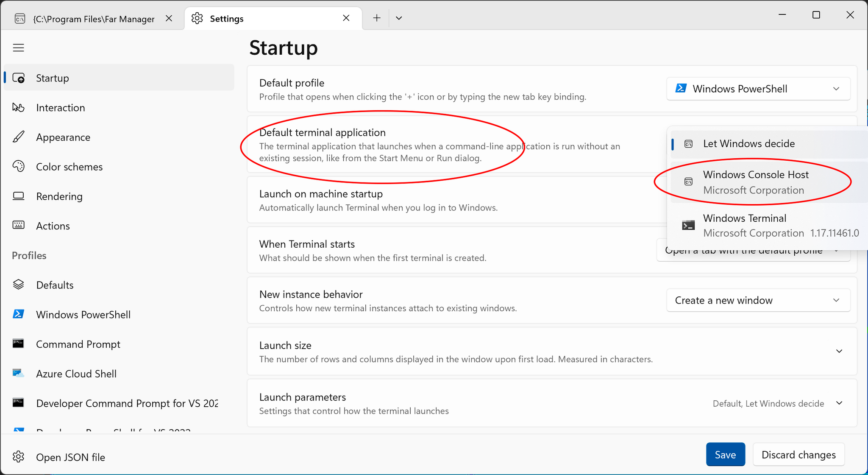Click the Windows Terminal icon in dropdown list
Viewport: 868px width, 475px height.
click(x=688, y=225)
